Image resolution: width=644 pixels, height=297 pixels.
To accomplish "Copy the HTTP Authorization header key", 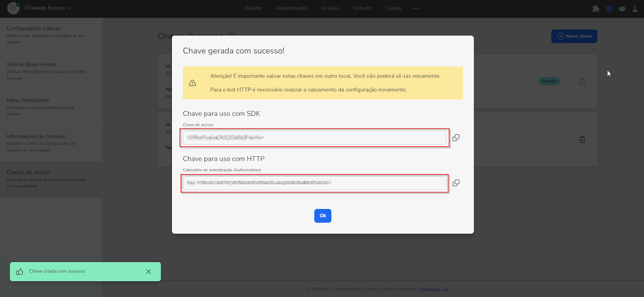I will point(456,183).
